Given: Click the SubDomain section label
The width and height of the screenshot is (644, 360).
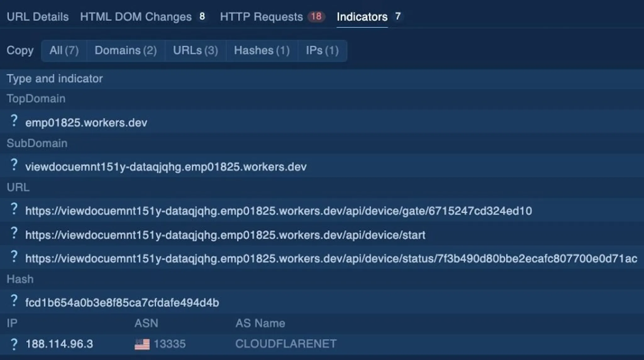Looking at the screenshot, I should coord(37,143).
